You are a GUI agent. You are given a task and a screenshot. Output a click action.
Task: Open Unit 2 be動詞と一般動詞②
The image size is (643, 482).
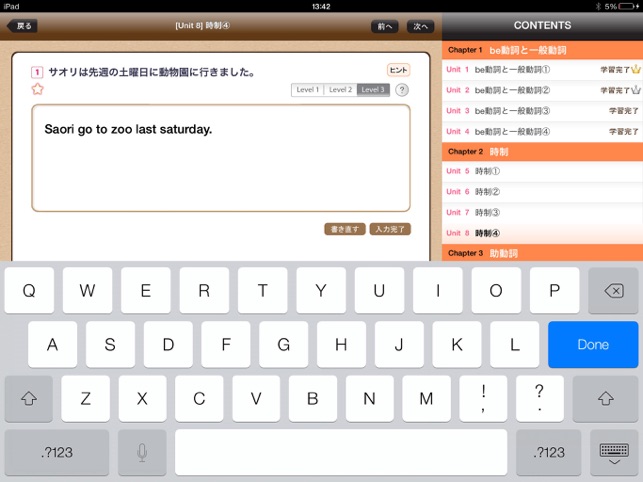[x=542, y=90]
